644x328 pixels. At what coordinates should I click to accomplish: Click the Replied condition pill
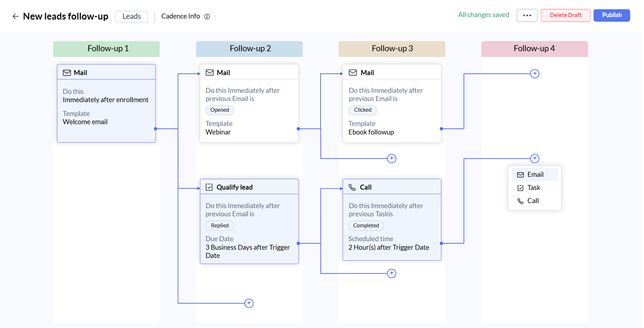[220, 226]
